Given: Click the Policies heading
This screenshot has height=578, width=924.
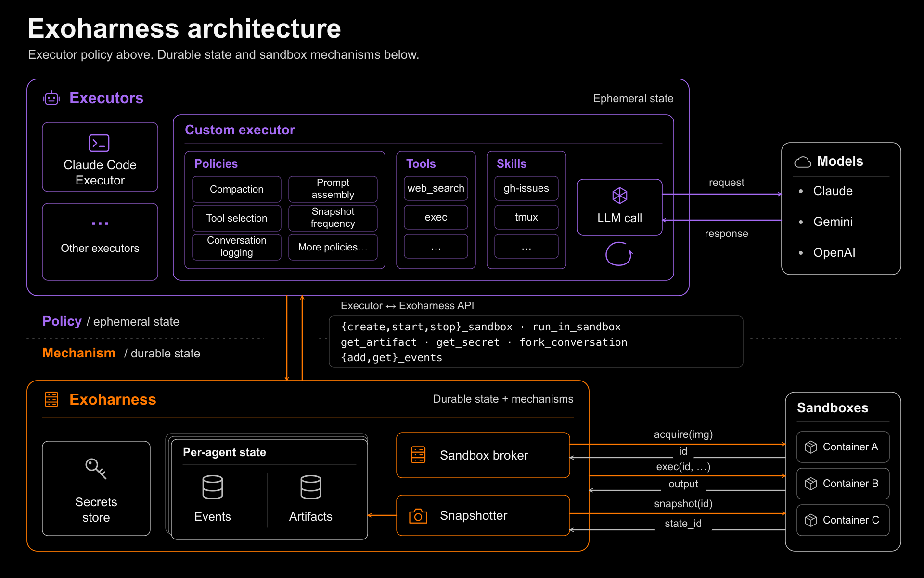Looking at the screenshot, I should coord(216,164).
